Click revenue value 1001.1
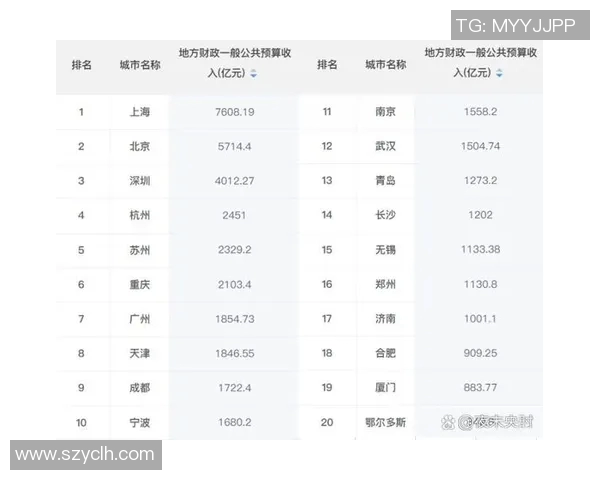 tap(480, 319)
